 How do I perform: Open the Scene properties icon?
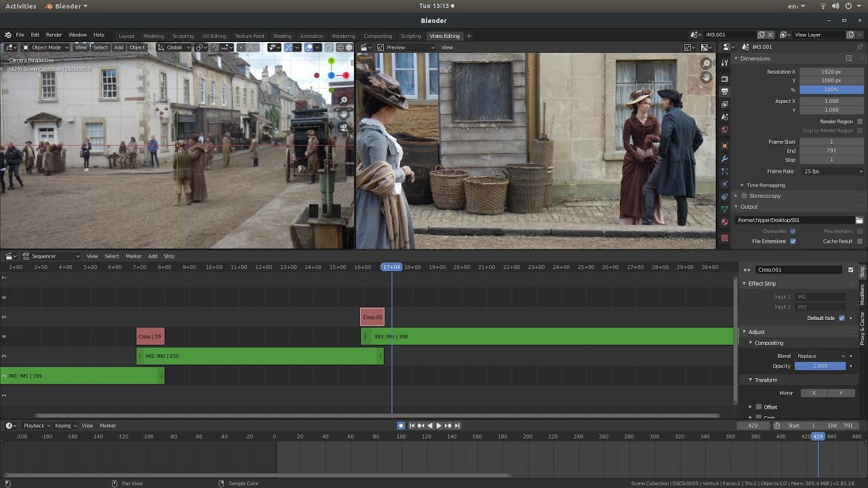[725, 117]
